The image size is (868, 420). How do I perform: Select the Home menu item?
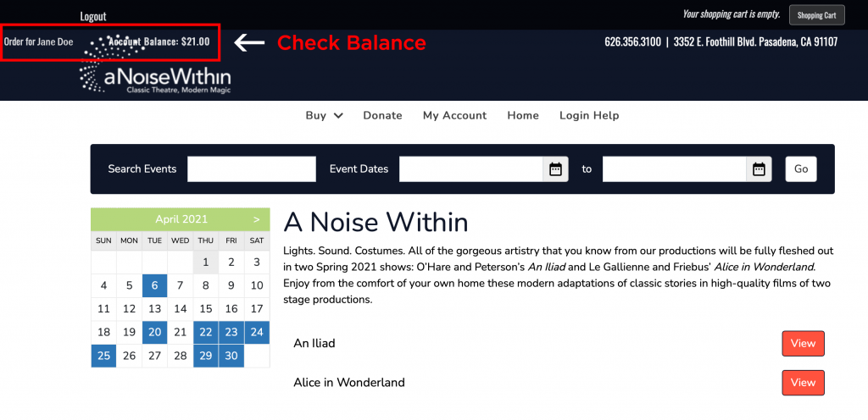[x=523, y=115]
